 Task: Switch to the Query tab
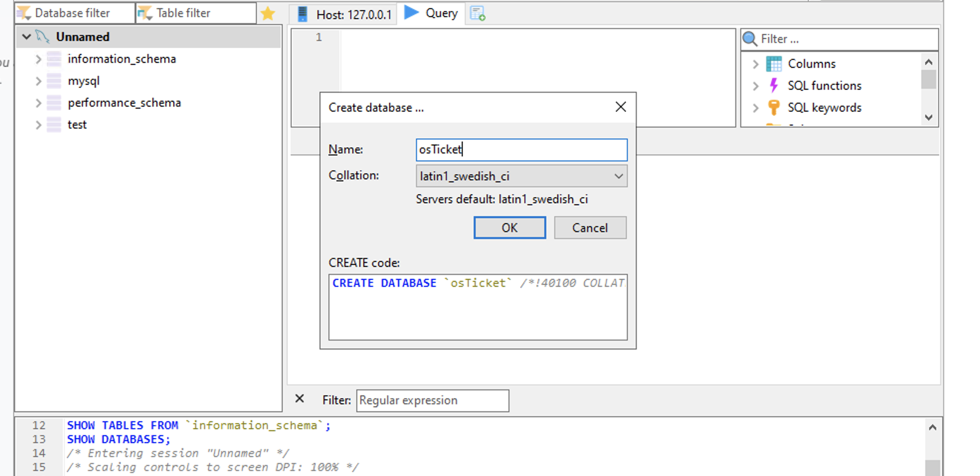[x=431, y=13]
